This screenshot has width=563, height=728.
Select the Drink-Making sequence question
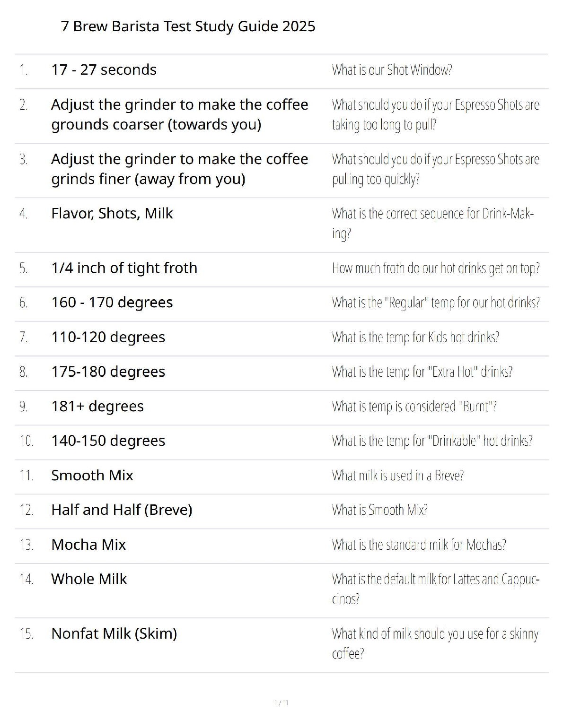pos(432,224)
